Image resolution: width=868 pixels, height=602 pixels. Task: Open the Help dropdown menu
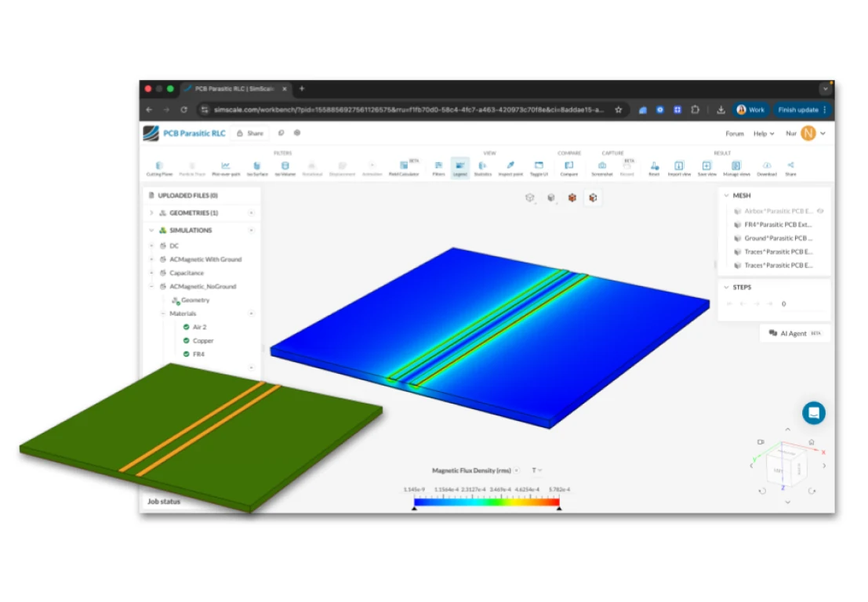point(764,133)
